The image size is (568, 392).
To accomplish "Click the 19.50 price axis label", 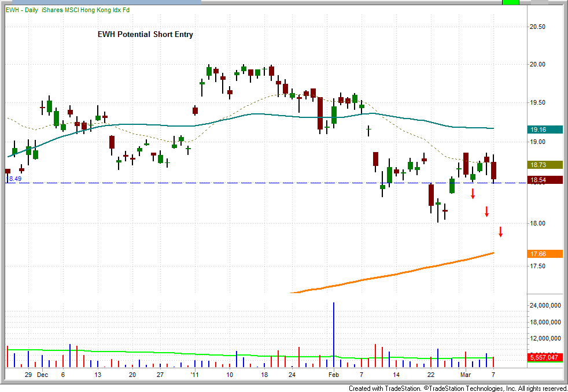I will (537, 103).
